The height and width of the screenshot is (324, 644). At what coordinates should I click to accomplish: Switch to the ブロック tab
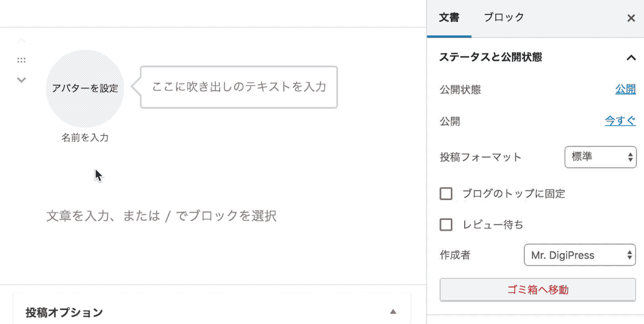(x=503, y=18)
